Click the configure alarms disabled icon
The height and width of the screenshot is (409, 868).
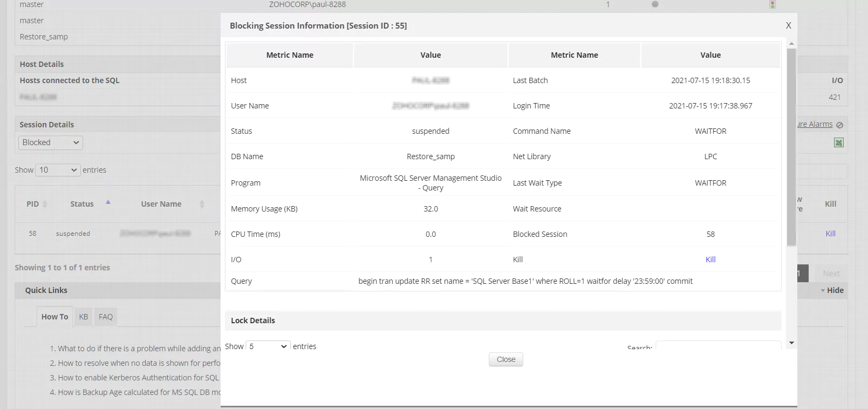(839, 125)
